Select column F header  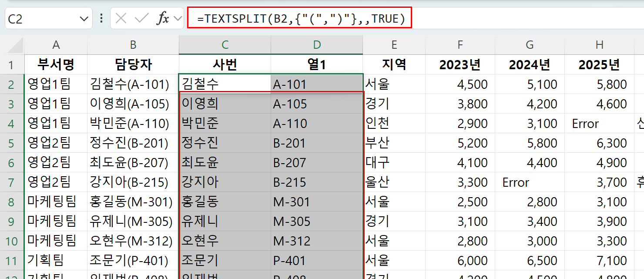460,45
